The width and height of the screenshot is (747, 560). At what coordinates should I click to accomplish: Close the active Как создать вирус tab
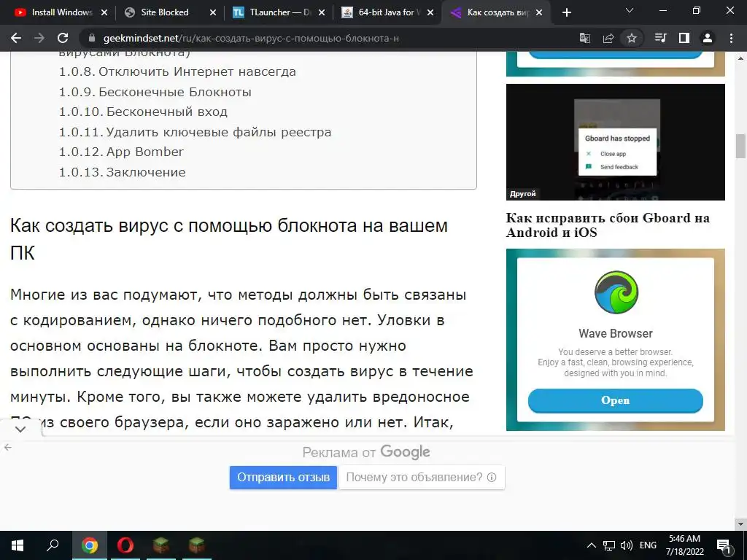[539, 12]
